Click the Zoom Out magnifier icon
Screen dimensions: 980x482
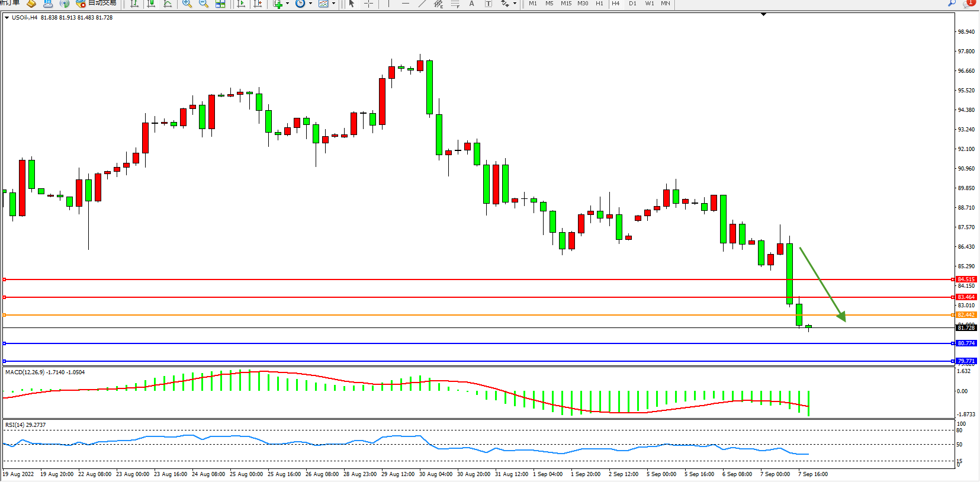click(204, 4)
